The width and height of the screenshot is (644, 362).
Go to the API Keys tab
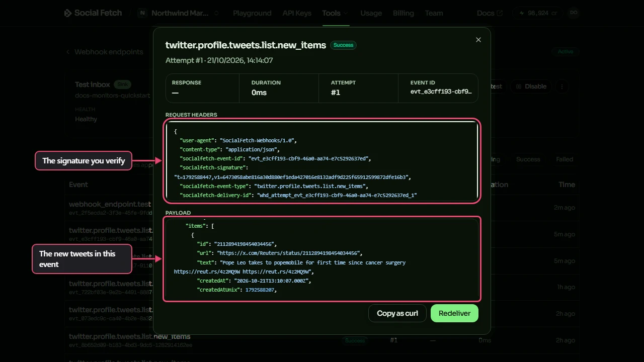[x=297, y=13]
